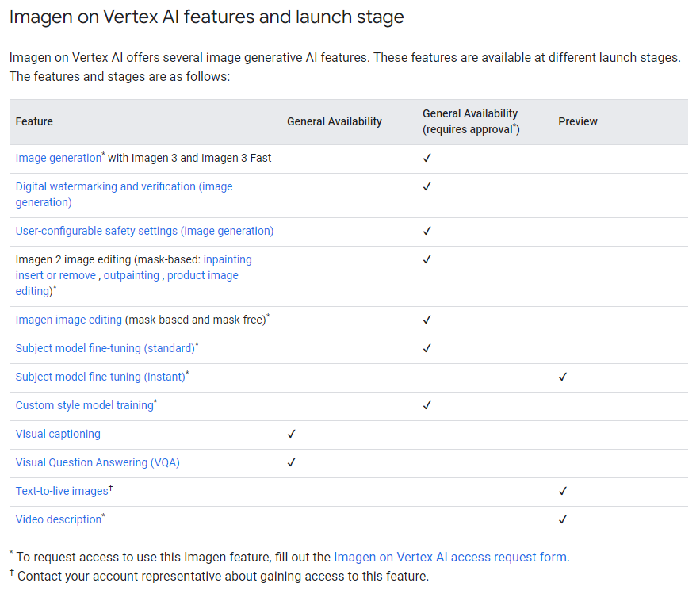Open the Image generation link
The width and height of the screenshot is (700, 594).
pos(58,158)
